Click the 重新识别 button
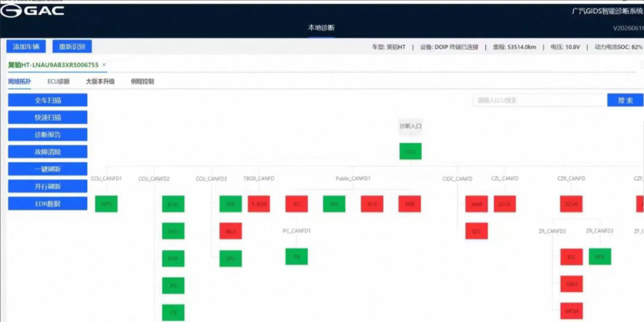 (72, 46)
